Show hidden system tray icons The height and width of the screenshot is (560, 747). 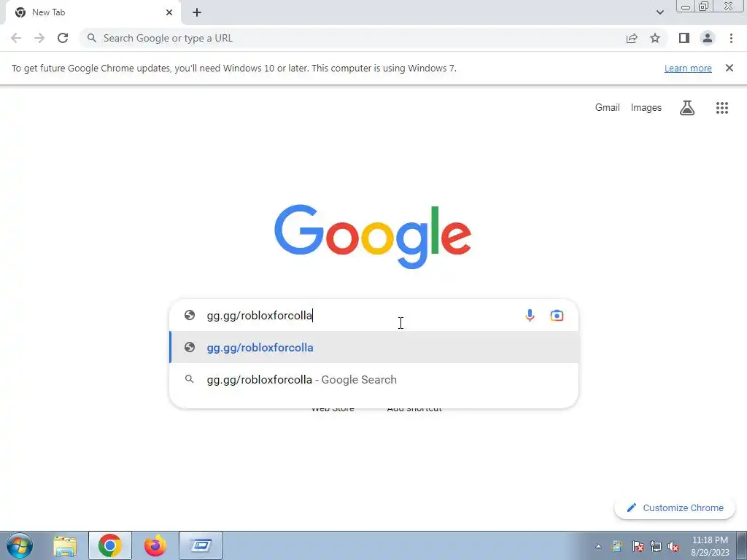click(598, 546)
